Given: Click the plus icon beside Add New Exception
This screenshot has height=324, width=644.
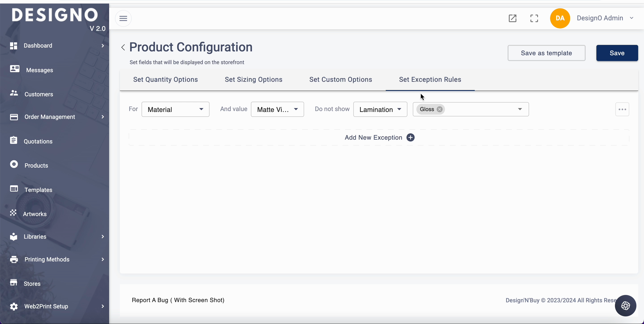Looking at the screenshot, I should [x=411, y=137].
